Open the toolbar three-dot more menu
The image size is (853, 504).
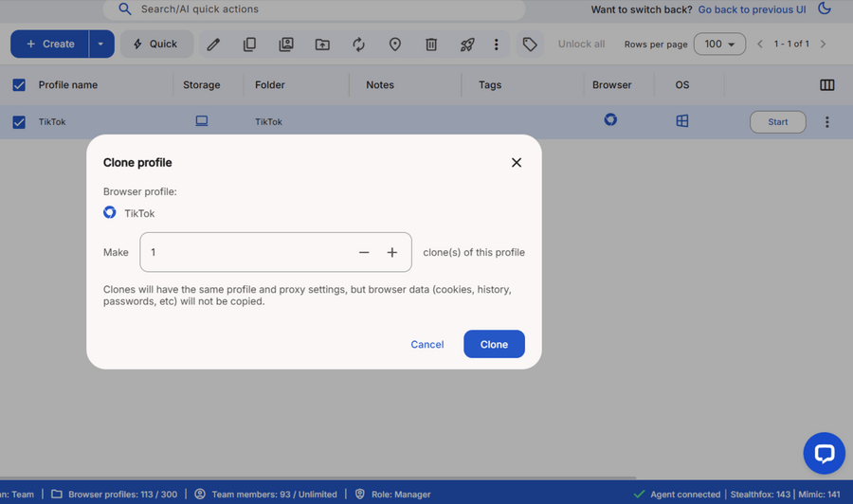(496, 45)
